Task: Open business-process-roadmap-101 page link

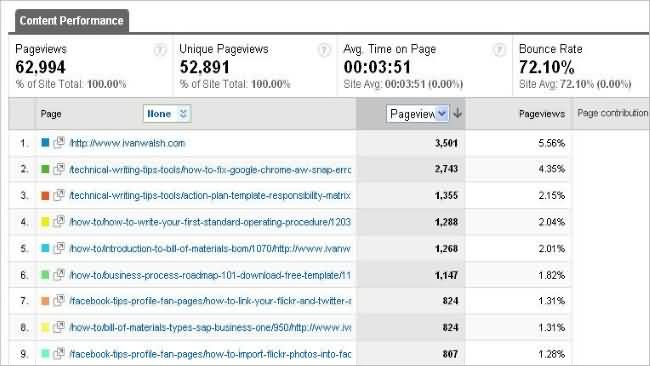Action: pyautogui.click(x=210, y=275)
